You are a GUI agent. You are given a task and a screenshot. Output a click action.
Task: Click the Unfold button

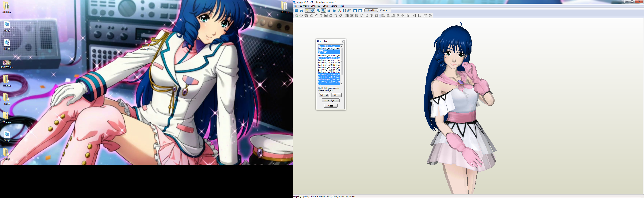point(371,10)
